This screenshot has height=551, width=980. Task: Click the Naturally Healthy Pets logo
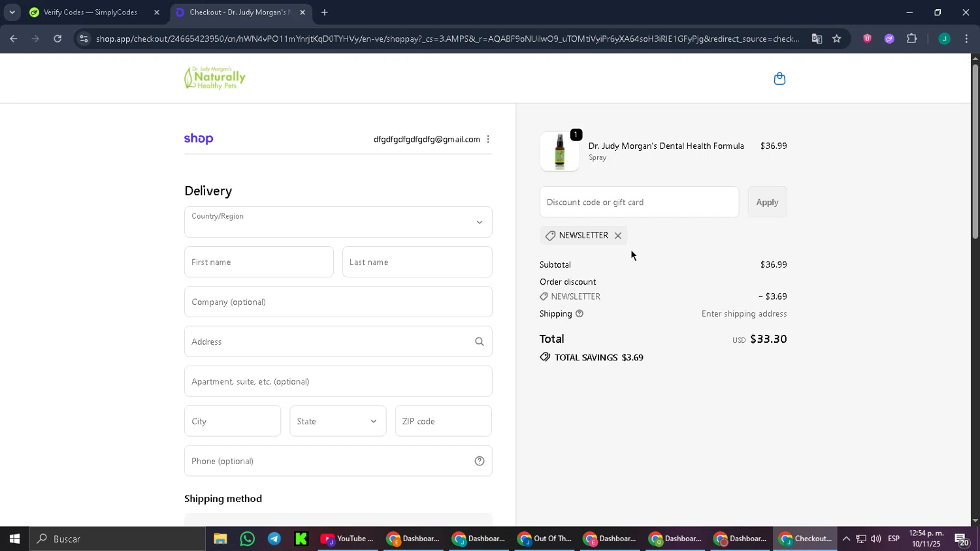tap(215, 78)
